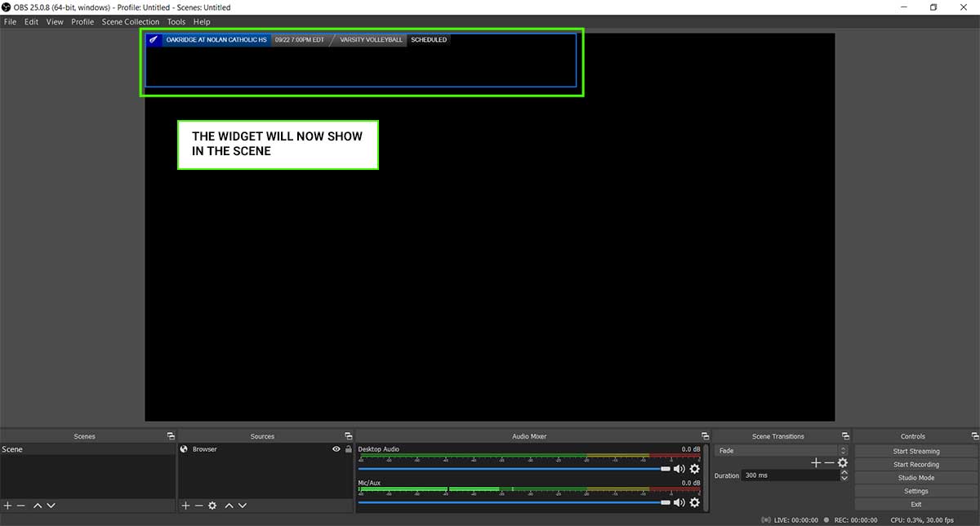Toggle the lock on the Browser source
This screenshot has height=526, width=980.
coord(349,449)
